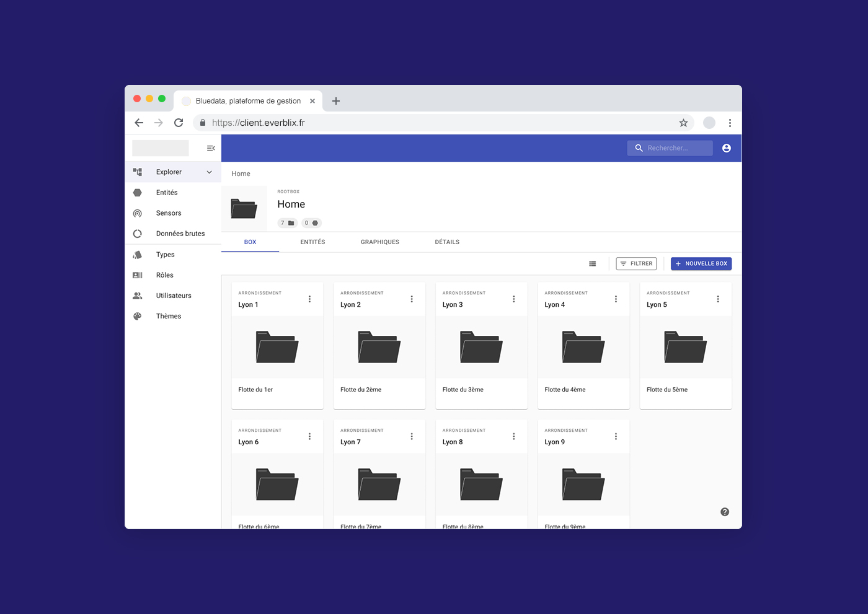Expand the Explorer chevron
868x614 pixels.
click(x=210, y=172)
